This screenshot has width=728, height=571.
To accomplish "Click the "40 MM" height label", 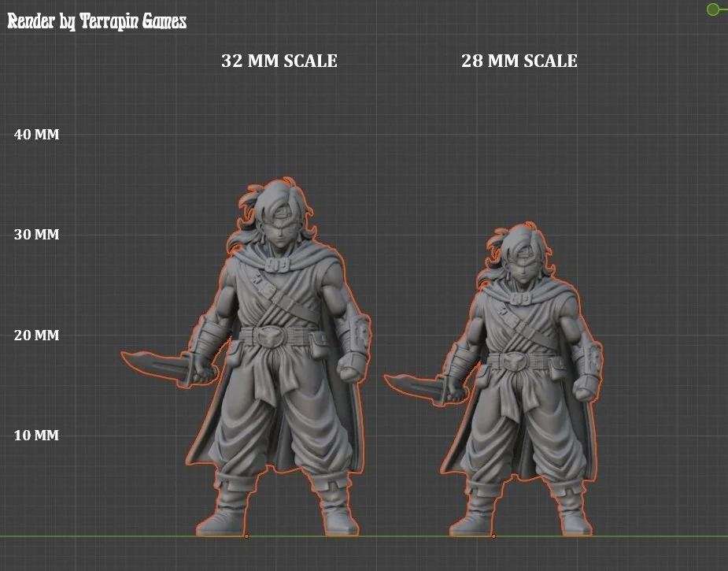I will click(37, 134).
